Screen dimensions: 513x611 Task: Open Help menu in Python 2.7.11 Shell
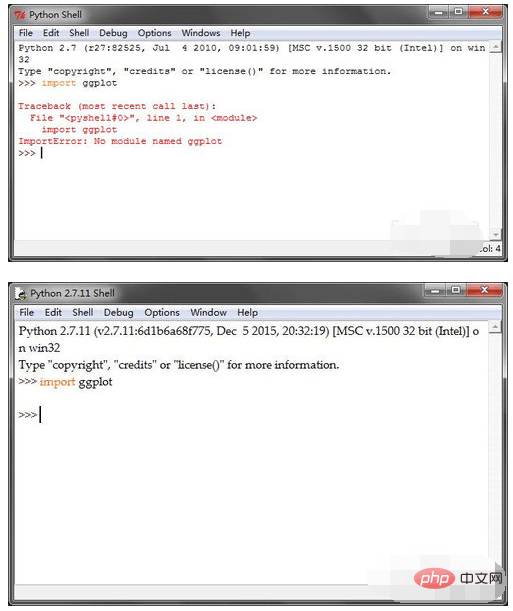pyautogui.click(x=247, y=313)
